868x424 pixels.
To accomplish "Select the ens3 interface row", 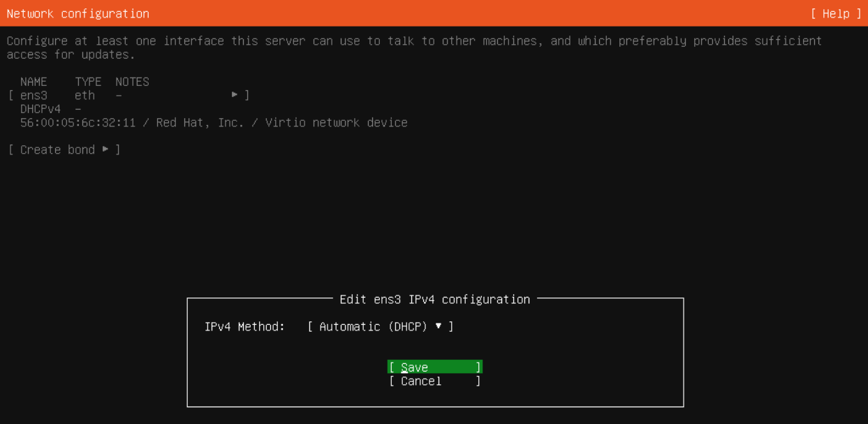I will tap(129, 95).
